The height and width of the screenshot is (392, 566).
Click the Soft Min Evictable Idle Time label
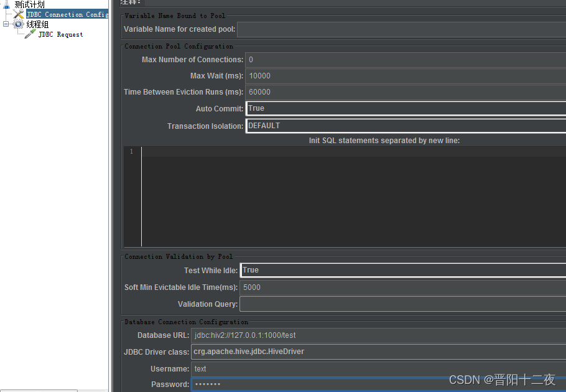tap(181, 287)
